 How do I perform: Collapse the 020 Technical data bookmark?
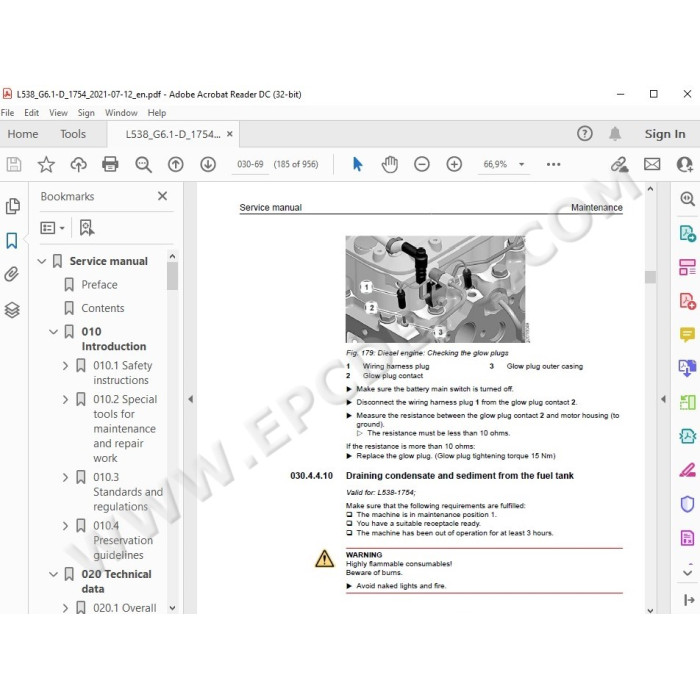point(54,574)
